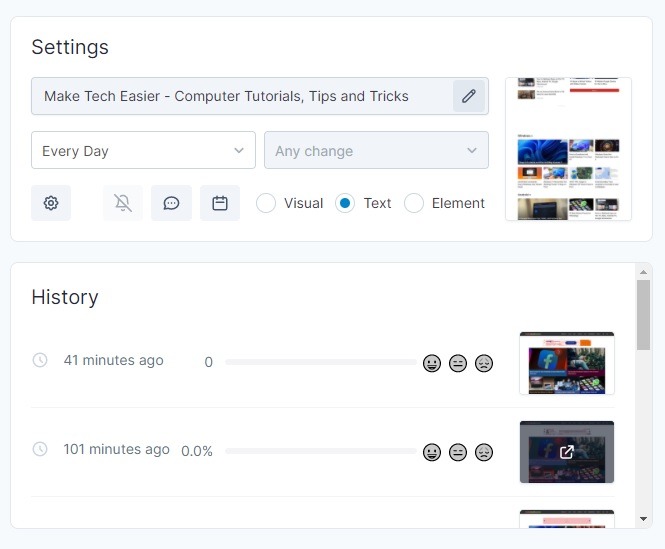Screen dimensions: 665x549
Task: Toggle the muted bell notifications icon
Action: point(123,203)
